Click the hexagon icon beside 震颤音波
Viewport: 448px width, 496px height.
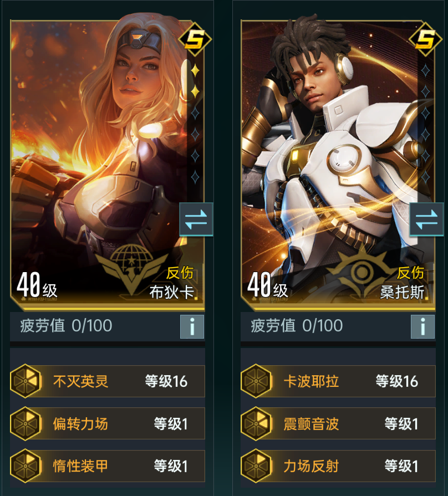pyautogui.click(x=257, y=423)
